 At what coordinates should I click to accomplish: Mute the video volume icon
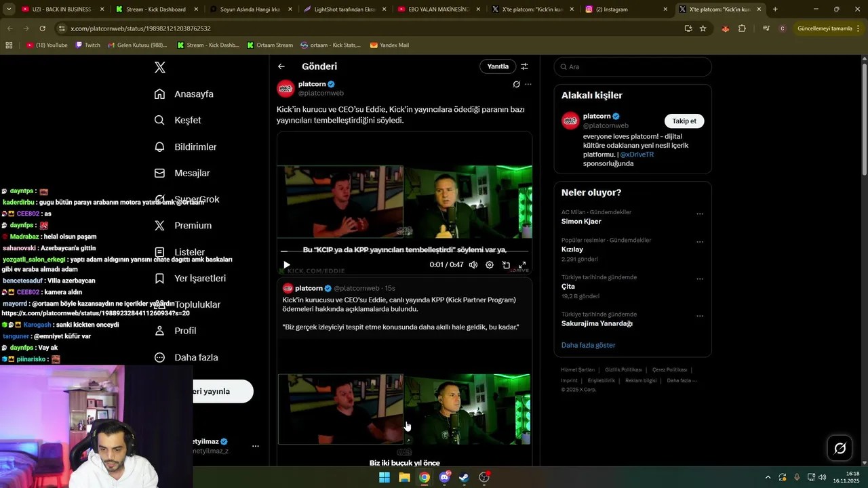473,265
